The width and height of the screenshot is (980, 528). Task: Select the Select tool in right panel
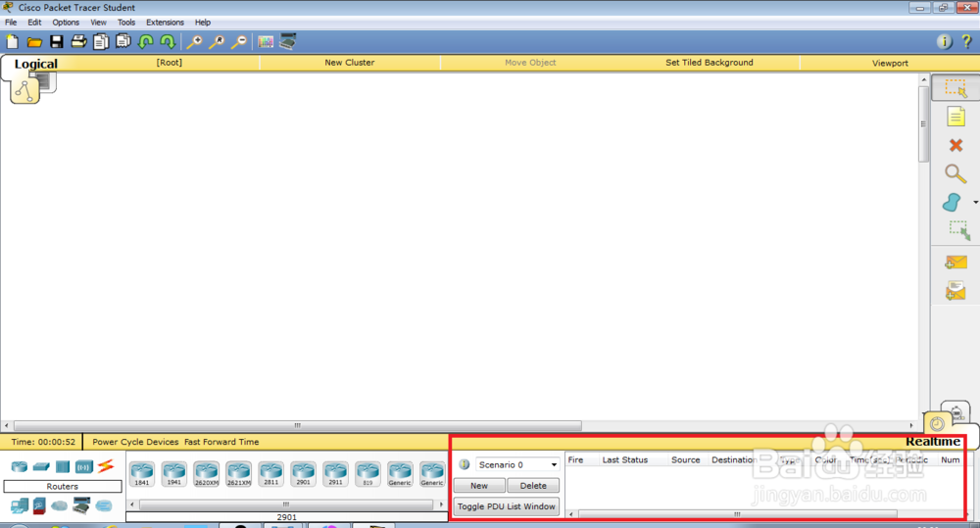955,88
